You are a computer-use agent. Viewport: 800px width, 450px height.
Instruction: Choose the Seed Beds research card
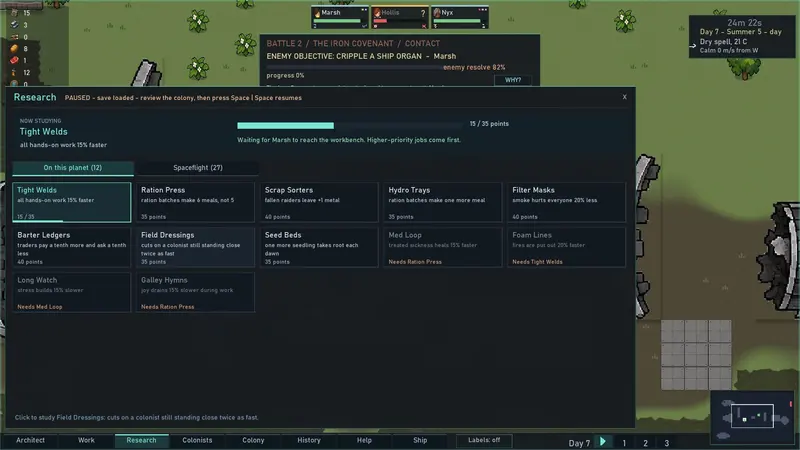pyautogui.click(x=319, y=247)
